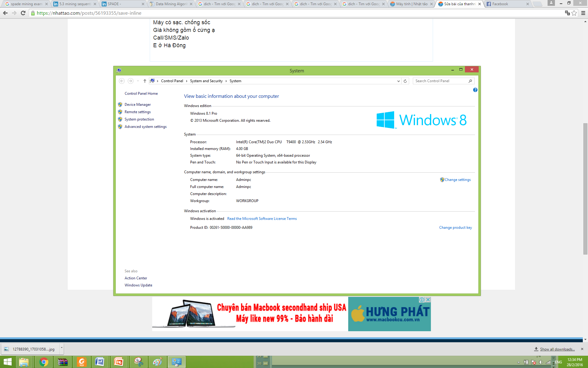Switch to the SPADE LinkedIn tab
Image resolution: width=588 pixels, height=368 pixels.
[x=123, y=4]
